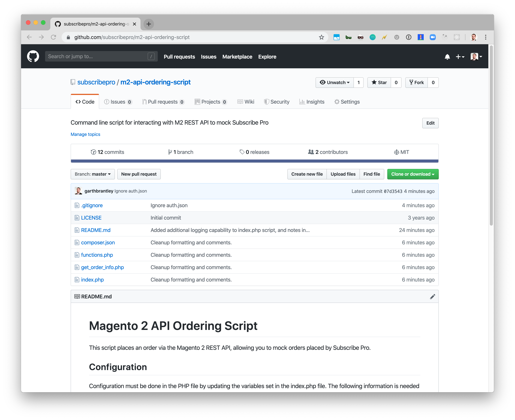Open the Insights tab

coord(312,102)
